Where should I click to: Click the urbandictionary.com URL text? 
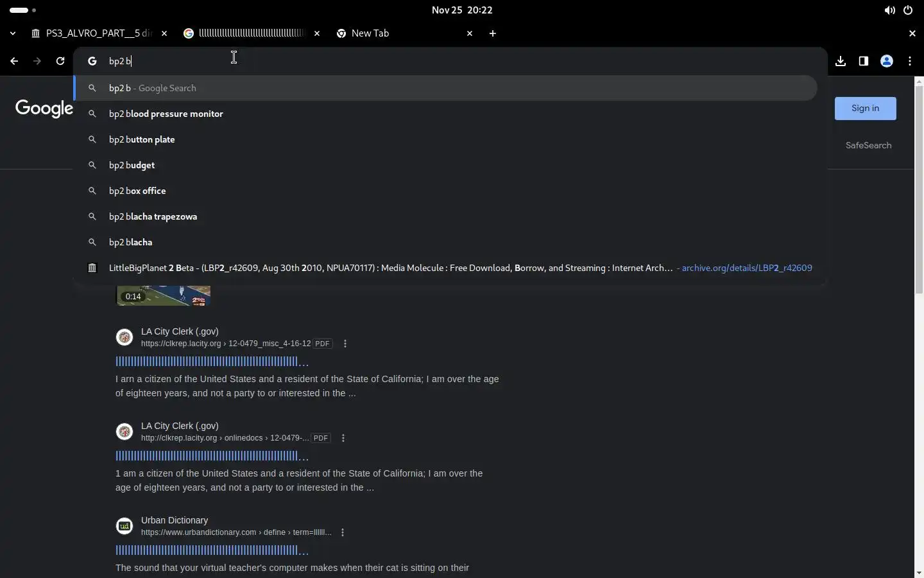point(236,532)
